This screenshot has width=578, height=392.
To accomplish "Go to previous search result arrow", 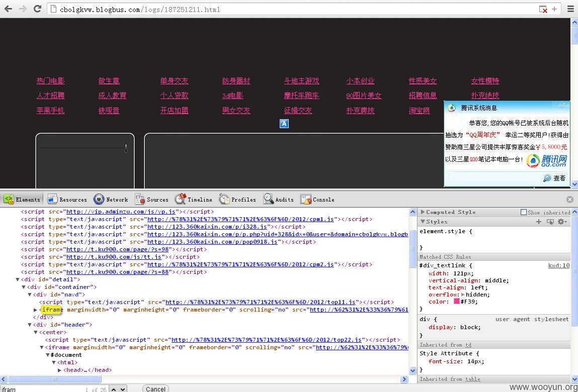I will pos(114,389).
